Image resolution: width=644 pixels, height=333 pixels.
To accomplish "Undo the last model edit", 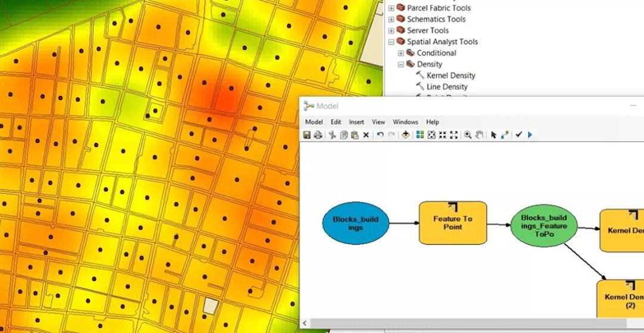I will 380,135.
